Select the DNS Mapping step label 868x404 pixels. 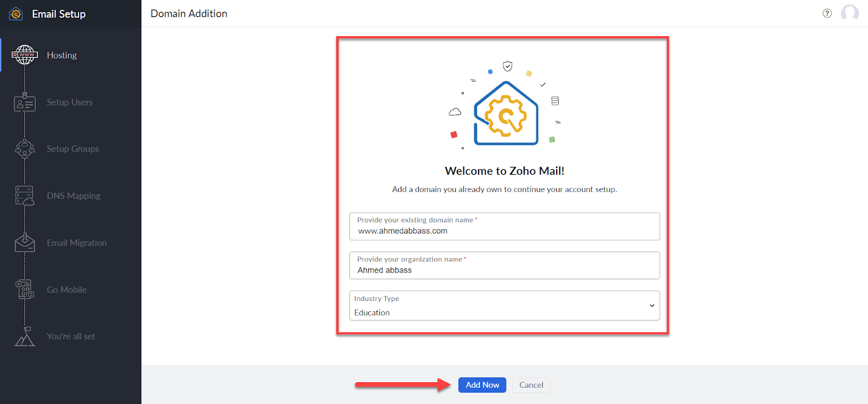tap(73, 196)
